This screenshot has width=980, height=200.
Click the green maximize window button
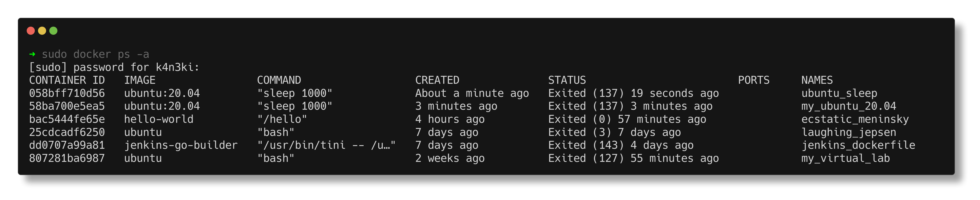click(54, 31)
